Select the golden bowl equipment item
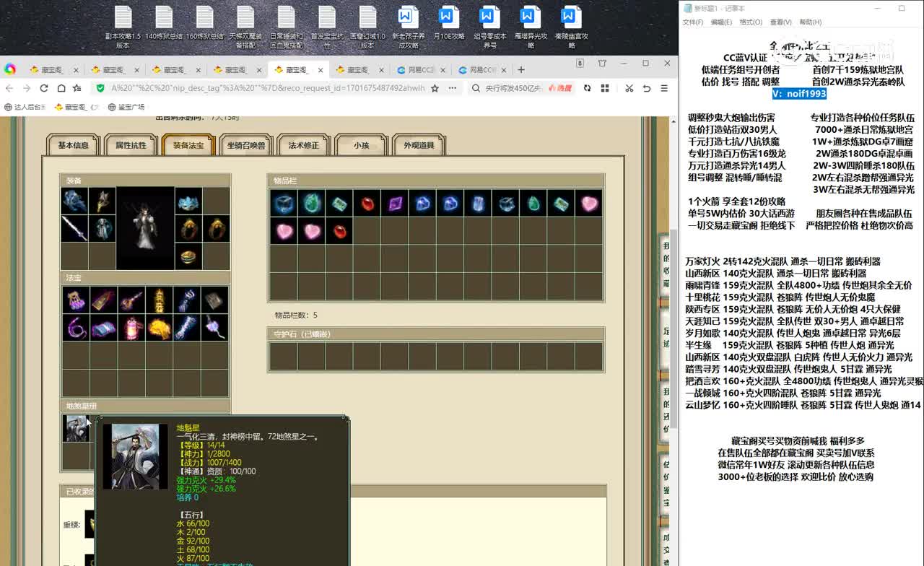Screen dimensions: 924x566 188,256
